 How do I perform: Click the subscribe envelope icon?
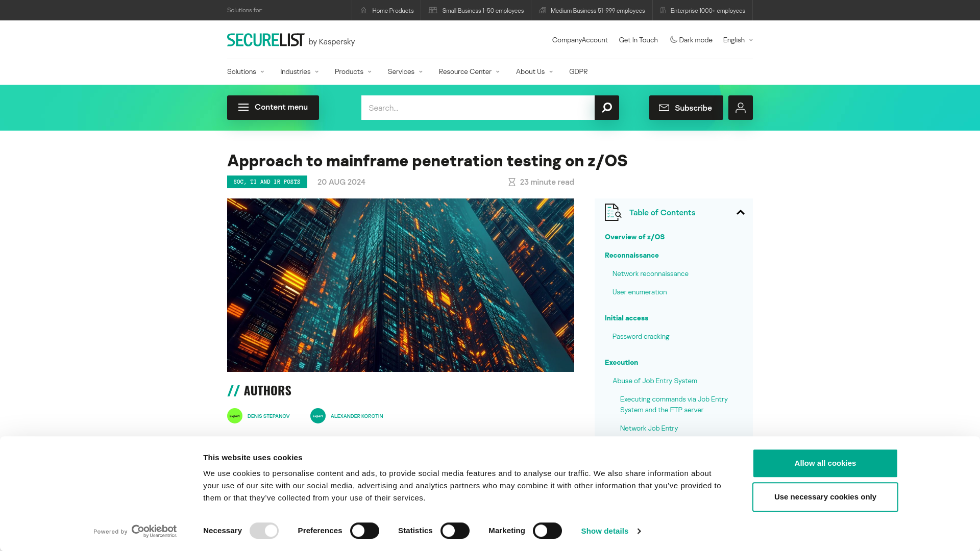665,108
